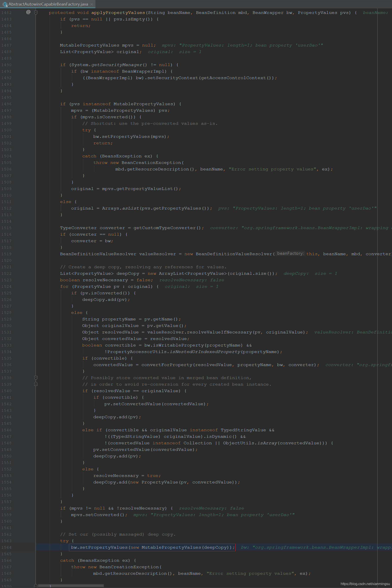Click getPropertyValueList() on line 1509
This screenshot has height=588, width=392.
point(147,189)
